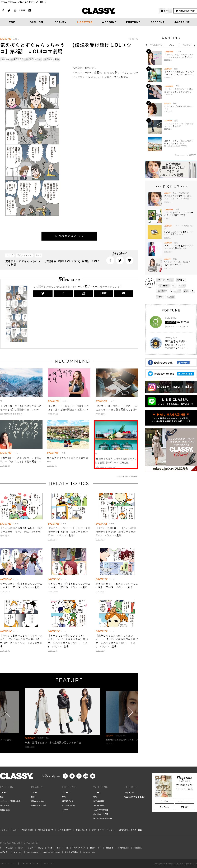Click the mail envelope icon in header

30,11
